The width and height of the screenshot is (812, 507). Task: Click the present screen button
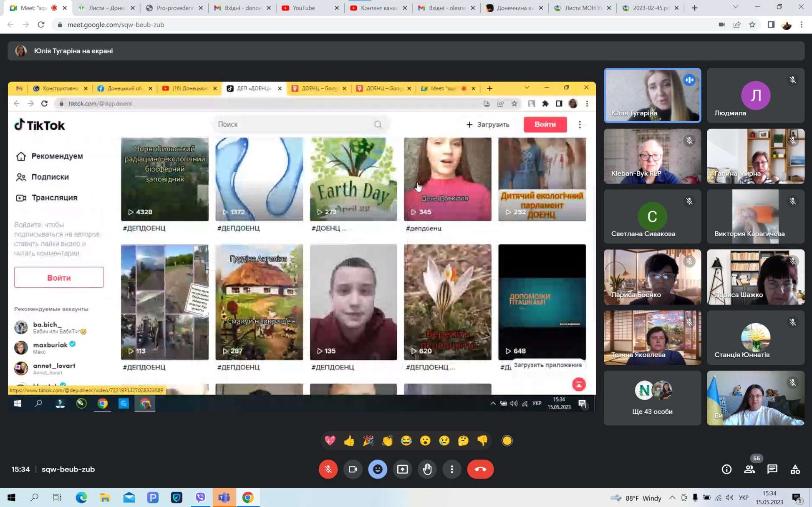pos(403,469)
